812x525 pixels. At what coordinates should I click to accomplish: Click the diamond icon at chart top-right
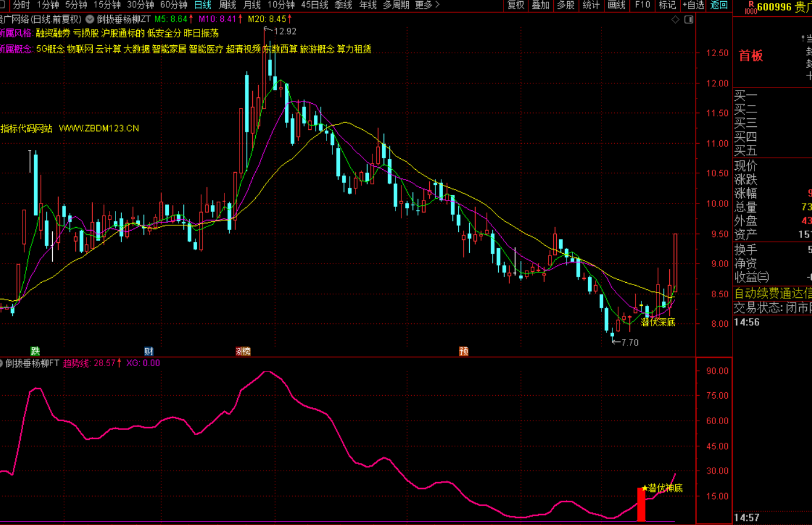tap(675, 20)
